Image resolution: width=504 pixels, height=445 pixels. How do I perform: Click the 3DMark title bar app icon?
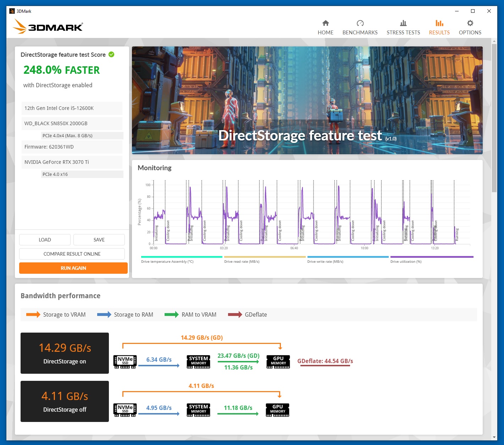click(x=12, y=11)
